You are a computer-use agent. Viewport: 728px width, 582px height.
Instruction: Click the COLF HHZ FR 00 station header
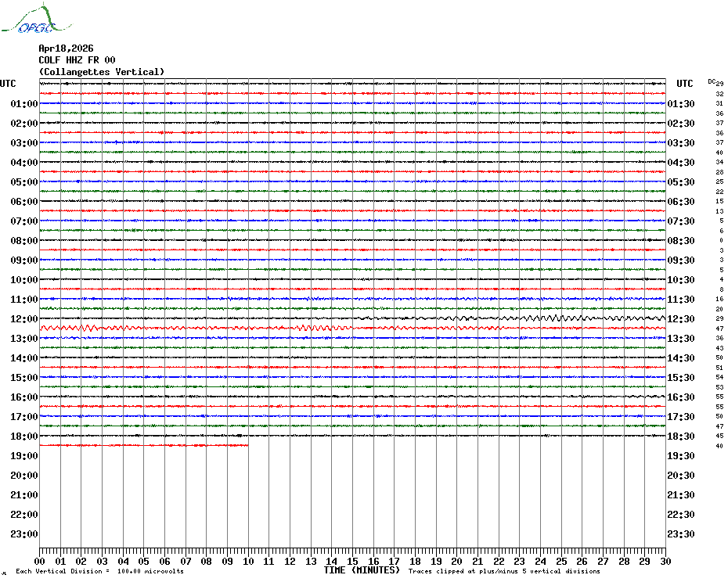tap(77, 60)
